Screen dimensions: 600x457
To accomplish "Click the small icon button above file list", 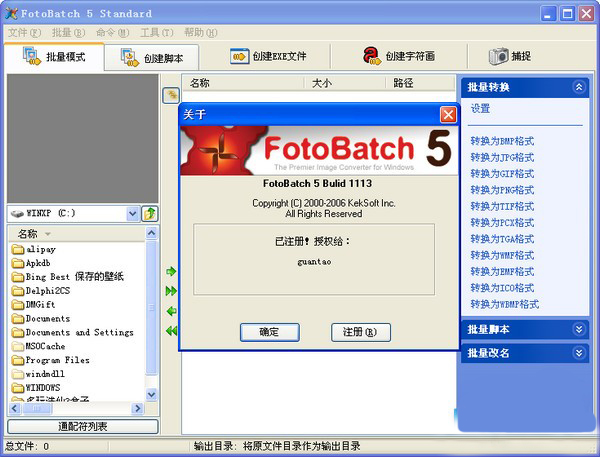I will (x=171, y=95).
